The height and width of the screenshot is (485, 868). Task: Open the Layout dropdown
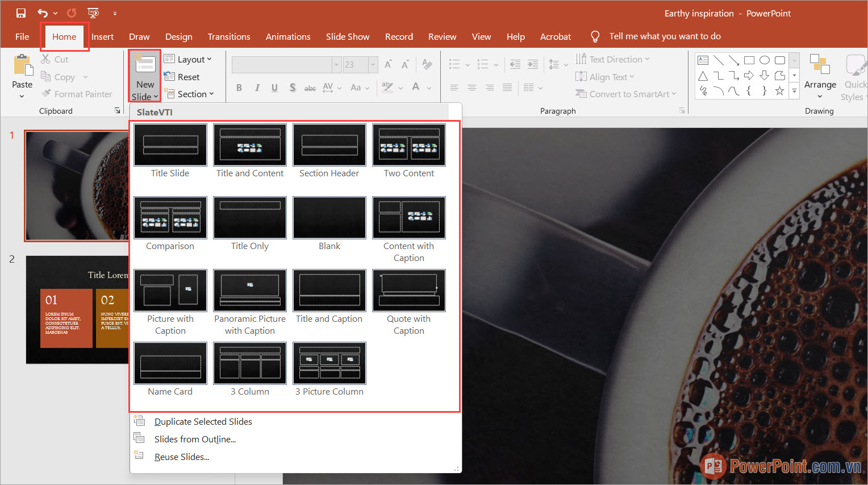coord(188,59)
